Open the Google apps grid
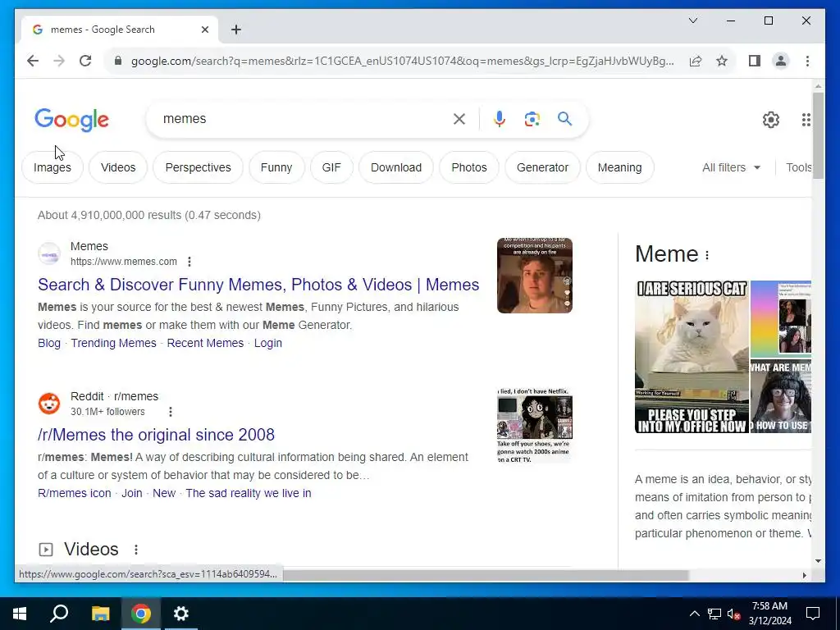This screenshot has width=840, height=630. [x=806, y=120]
